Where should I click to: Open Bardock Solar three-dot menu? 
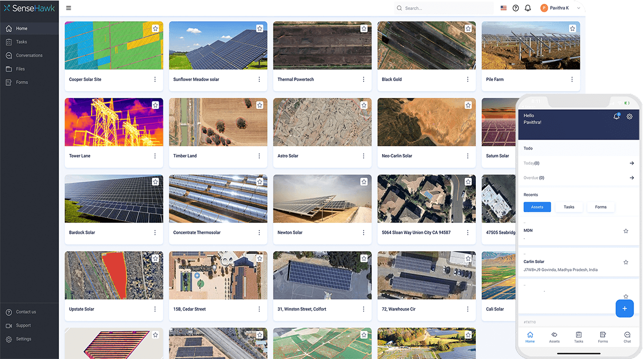coord(155,232)
